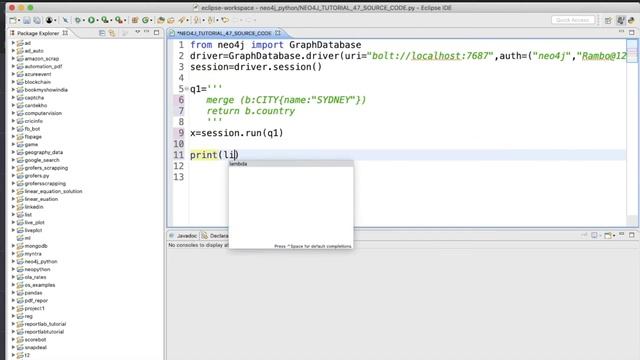Click the Run Last Tool toolbar icon

click(x=119, y=20)
